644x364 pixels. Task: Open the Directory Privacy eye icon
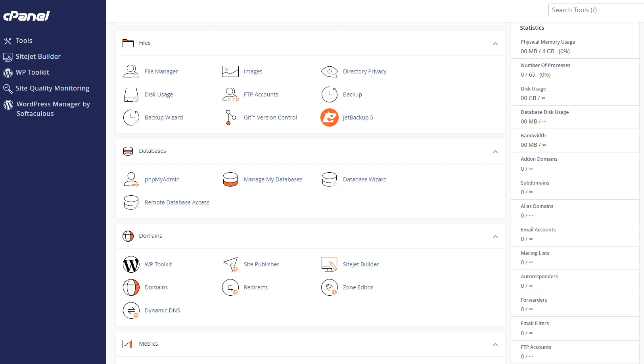tap(329, 72)
